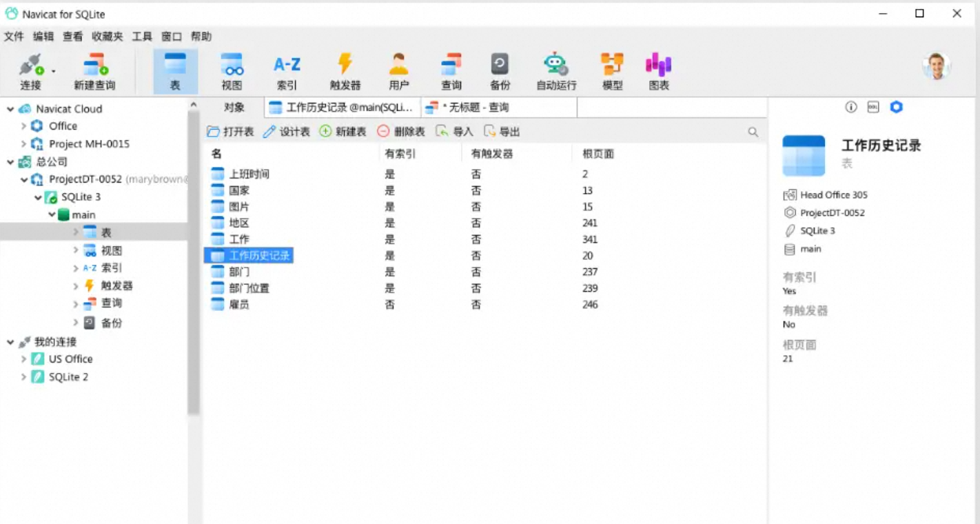
Task: Select 查询 in the navigation tree
Action: (x=112, y=303)
